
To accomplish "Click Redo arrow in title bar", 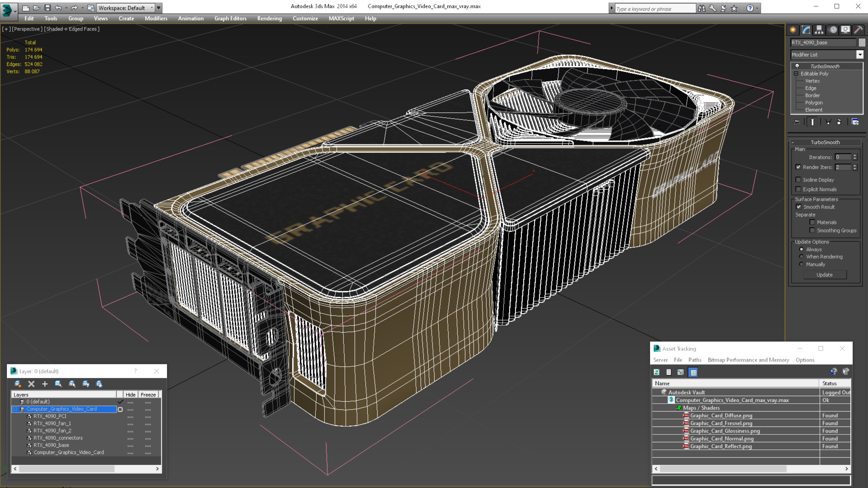I will pyautogui.click(x=74, y=8).
